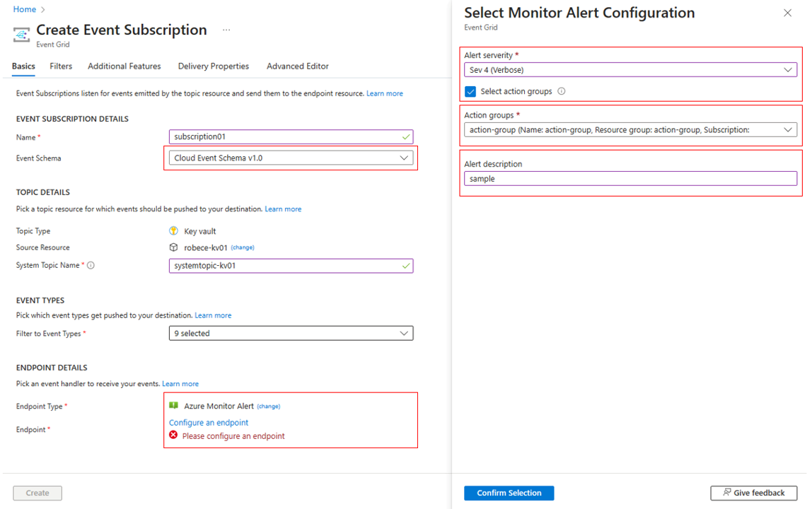Go to the Home breadcrumb link
Image resolution: width=812 pixels, height=509 pixels.
(x=24, y=9)
